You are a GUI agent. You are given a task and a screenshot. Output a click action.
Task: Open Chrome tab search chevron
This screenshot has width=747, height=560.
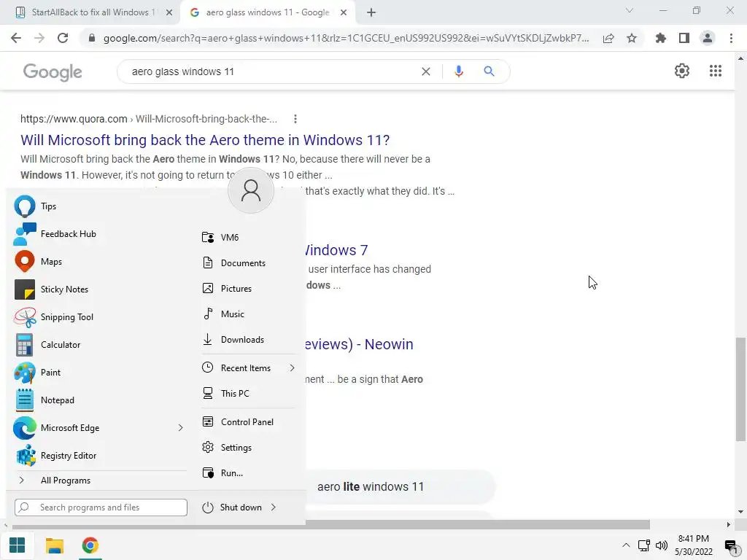(x=630, y=10)
